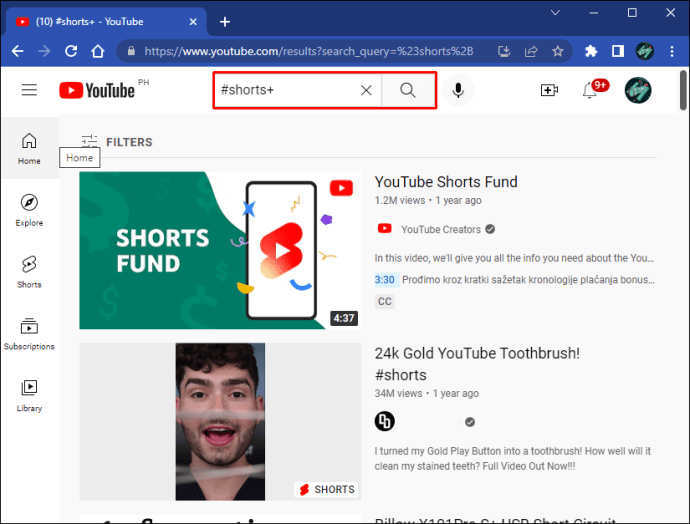This screenshot has width=690, height=524.
Task: Open the browser Extensions puzzle icon
Action: [591, 51]
